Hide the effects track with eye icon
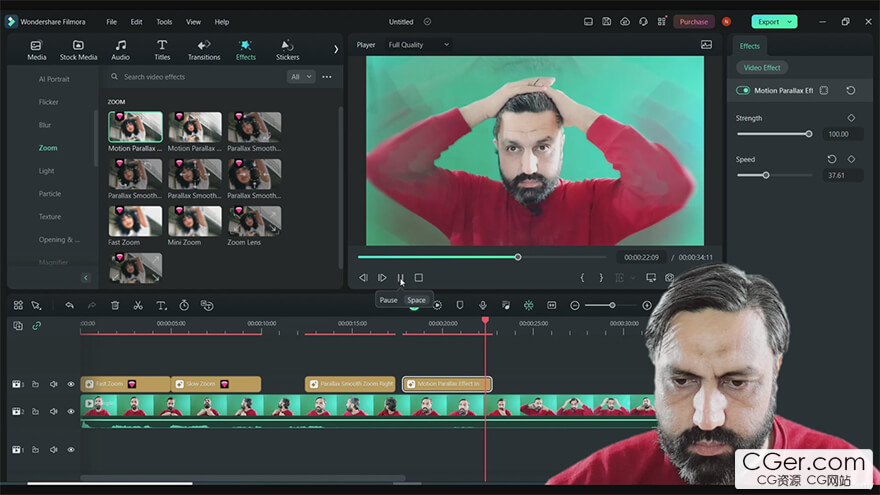The width and height of the screenshot is (880, 495). point(71,384)
